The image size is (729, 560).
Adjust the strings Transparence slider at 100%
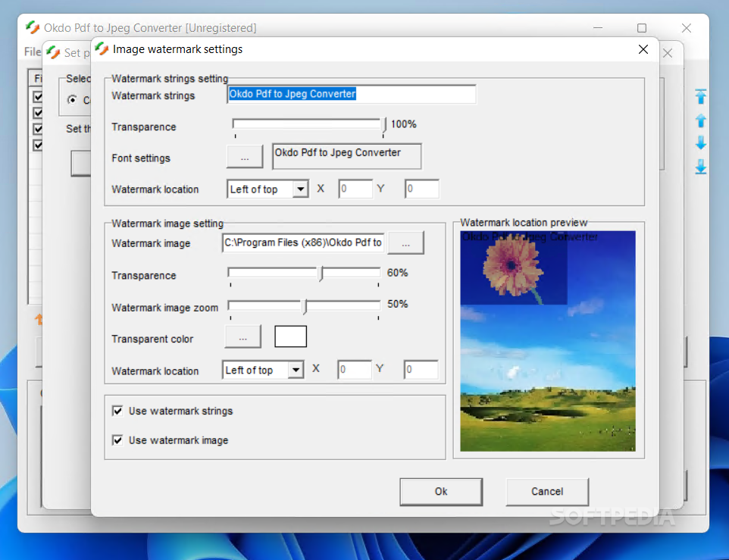[384, 126]
